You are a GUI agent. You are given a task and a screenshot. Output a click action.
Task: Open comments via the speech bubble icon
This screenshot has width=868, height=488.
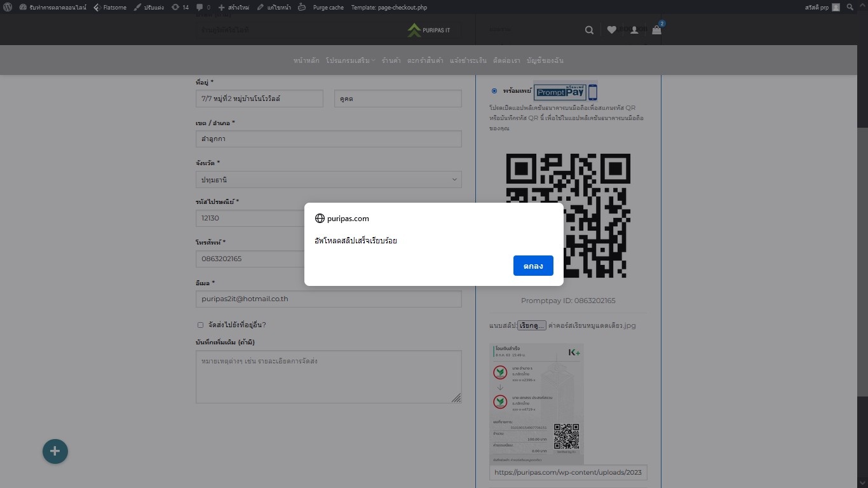coord(200,7)
